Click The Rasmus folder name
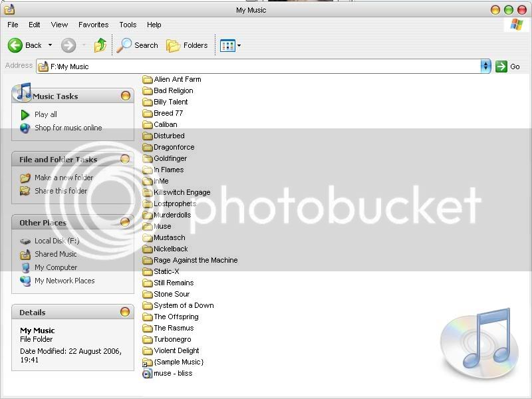The width and height of the screenshot is (532, 399). click(174, 328)
